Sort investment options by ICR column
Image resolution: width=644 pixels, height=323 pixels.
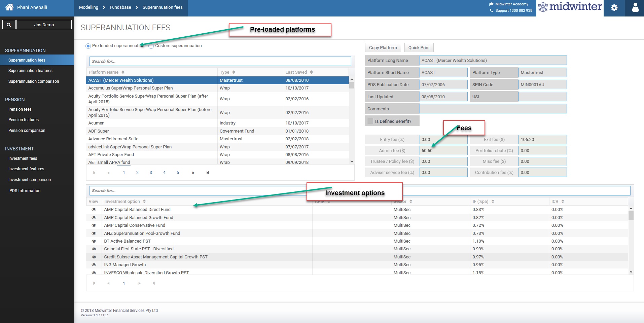[563, 201]
